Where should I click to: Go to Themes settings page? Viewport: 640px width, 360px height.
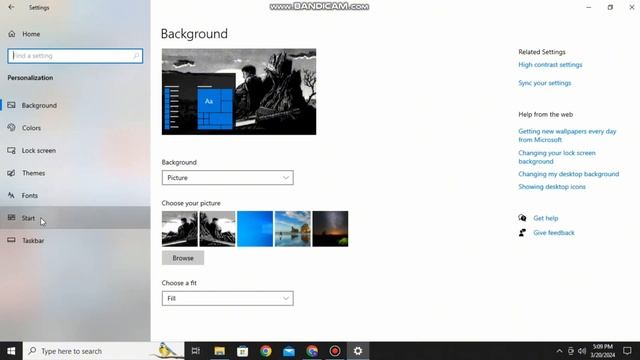(75, 173)
